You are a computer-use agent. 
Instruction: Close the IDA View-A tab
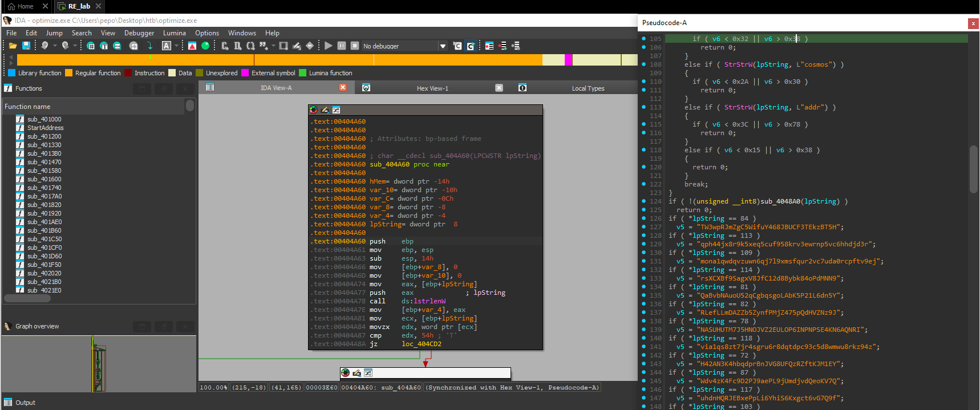point(343,87)
